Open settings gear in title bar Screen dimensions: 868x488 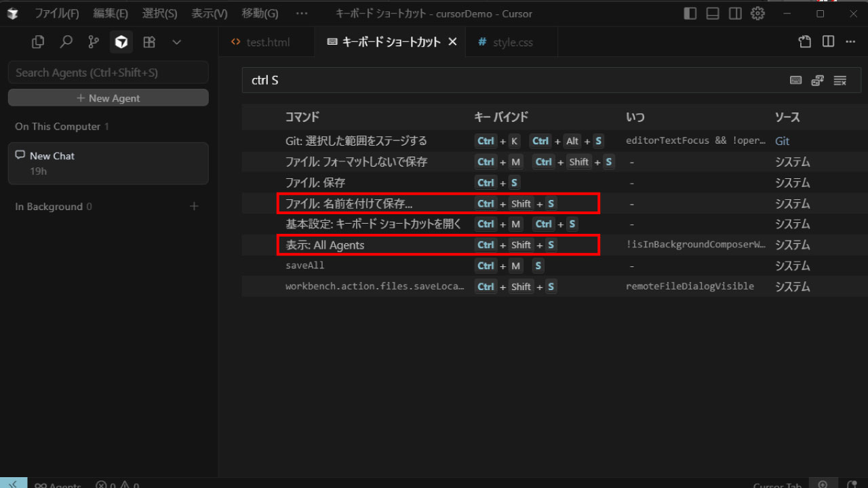tap(758, 14)
